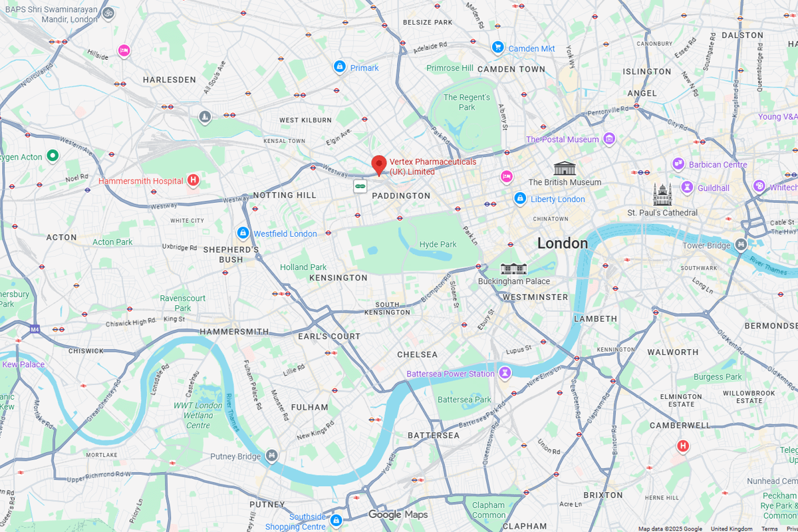Click The Postal Museum icon
The width and height of the screenshot is (798, 532).
coord(609,139)
